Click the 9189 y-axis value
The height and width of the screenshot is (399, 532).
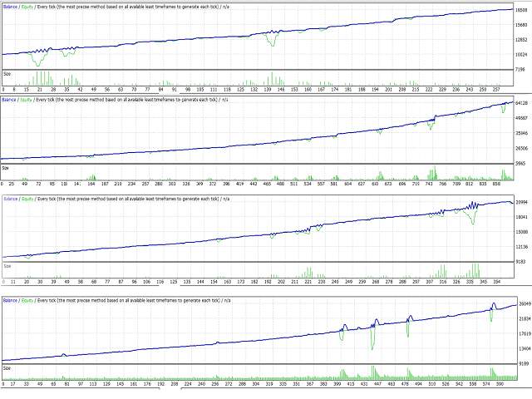pos(524,363)
